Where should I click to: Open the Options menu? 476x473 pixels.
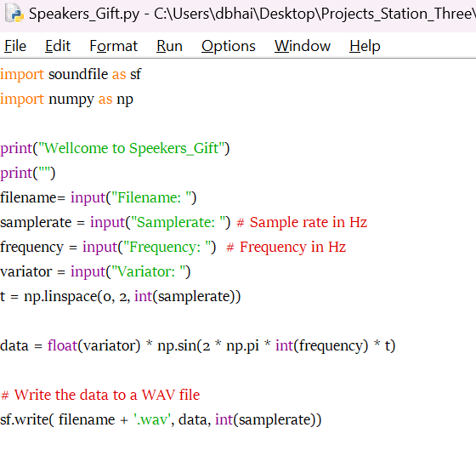(229, 46)
